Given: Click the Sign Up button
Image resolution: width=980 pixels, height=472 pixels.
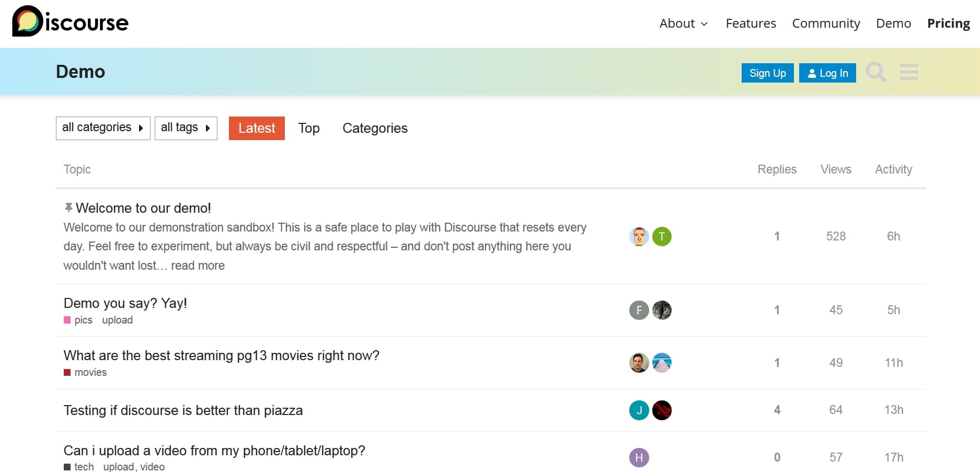Looking at the screenshot, I should coord(767,73).
